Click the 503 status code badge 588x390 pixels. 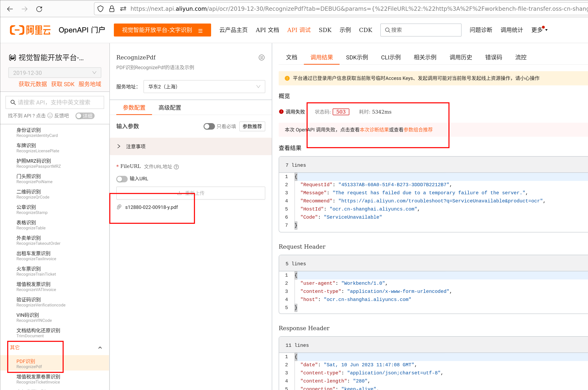point(341,112)
